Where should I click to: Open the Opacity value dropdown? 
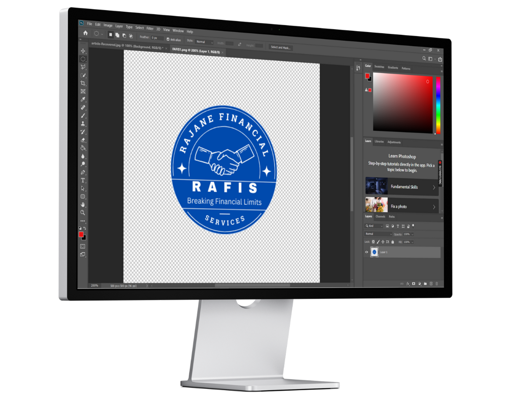click(412, 234)
